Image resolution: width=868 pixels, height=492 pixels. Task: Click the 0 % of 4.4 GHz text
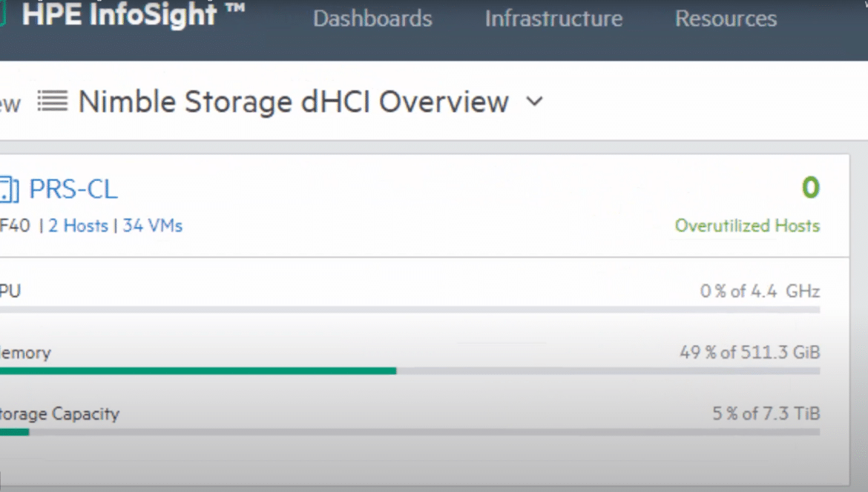pyautogui.click(x=760, y=291)
